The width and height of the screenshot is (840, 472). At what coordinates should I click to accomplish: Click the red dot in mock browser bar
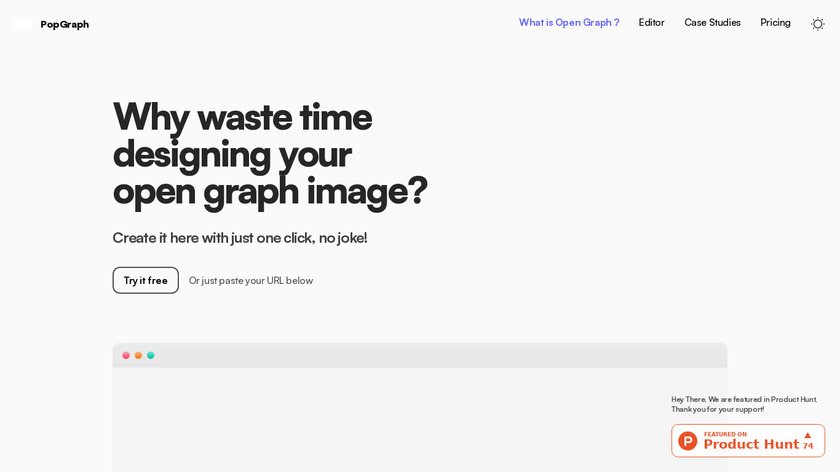click(x=126, y=355)
